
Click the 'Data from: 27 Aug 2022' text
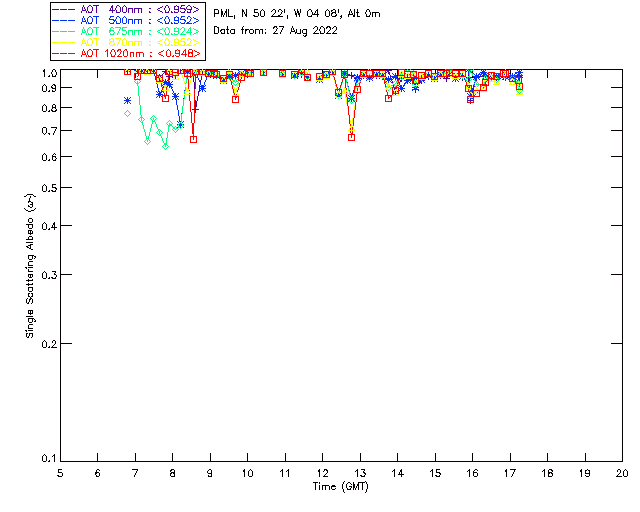(276, 31)
